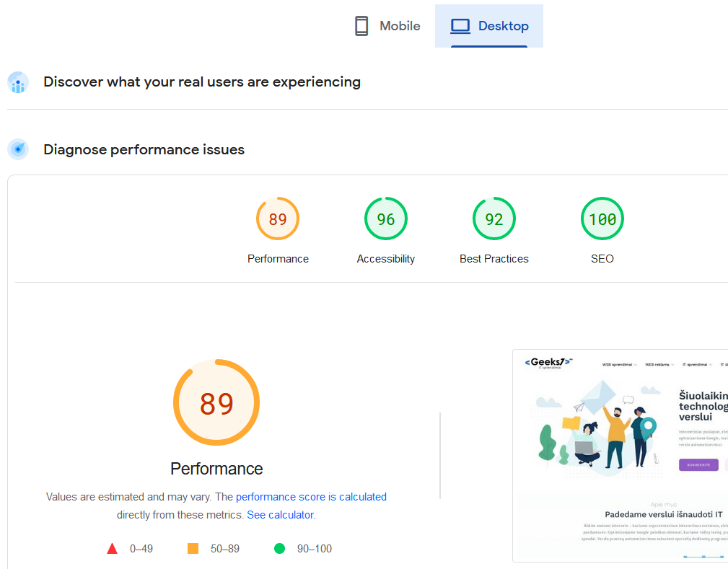Screen dimensions: 728x569
Task: Open the Geeks7 page screenshot thumbnail
Action: (x=620, y=456)
